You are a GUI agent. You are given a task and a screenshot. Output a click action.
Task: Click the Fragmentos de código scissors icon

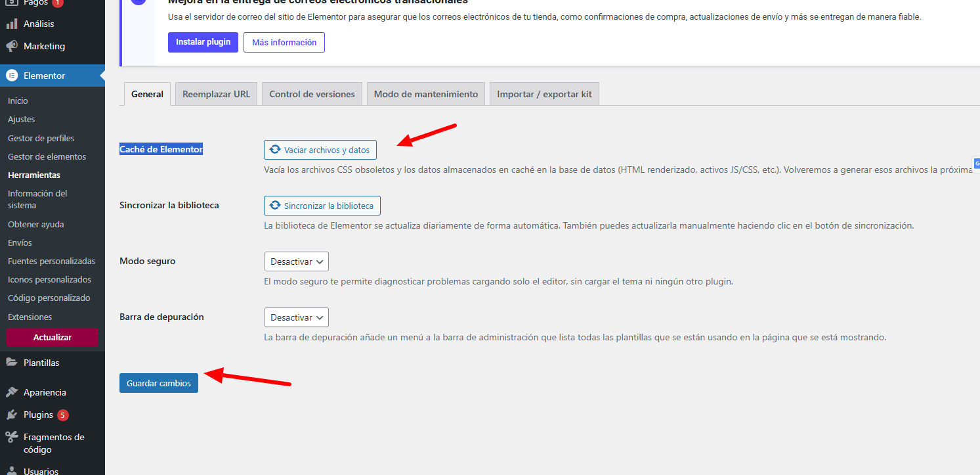12,437
